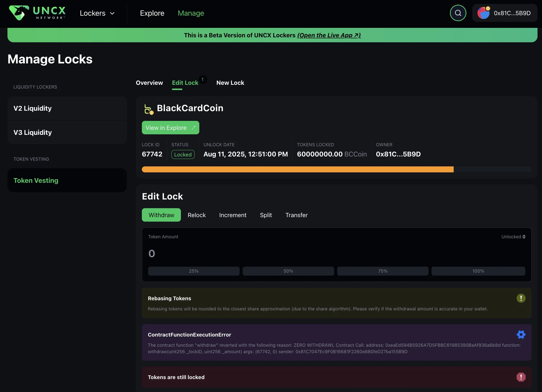Select the Split lock option
Viewport: 542px width, 392px height.
click(266, 215)
